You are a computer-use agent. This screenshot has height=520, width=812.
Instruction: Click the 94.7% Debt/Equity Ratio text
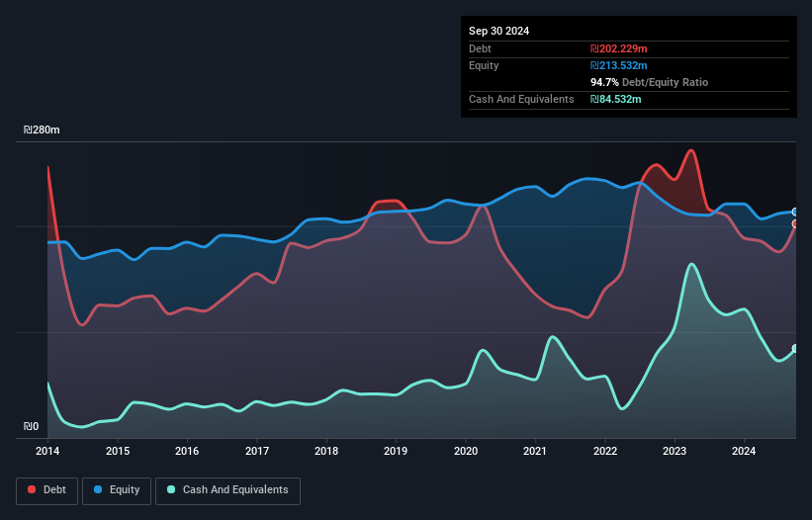pyautogui.click(x=649, y=82)
